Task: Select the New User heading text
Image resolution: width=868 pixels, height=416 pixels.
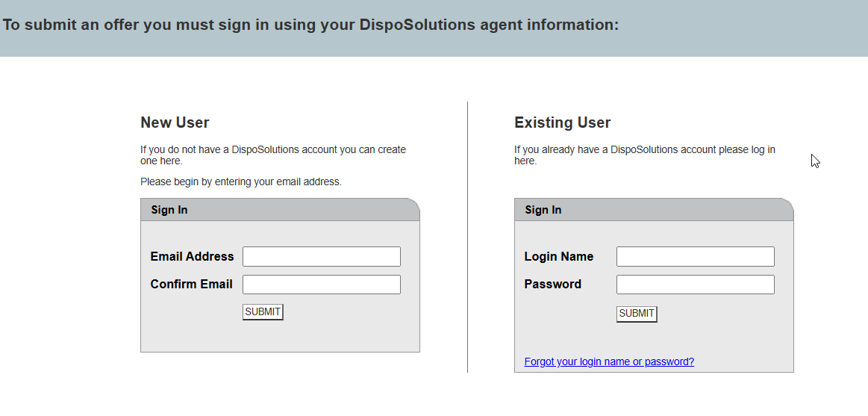Action: (x=175, y=122)
